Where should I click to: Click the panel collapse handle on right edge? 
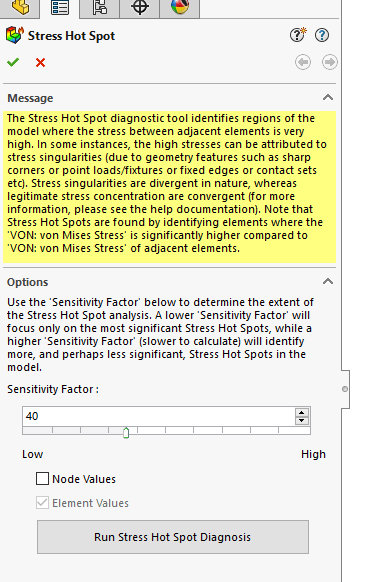click(x=345, y=389)
